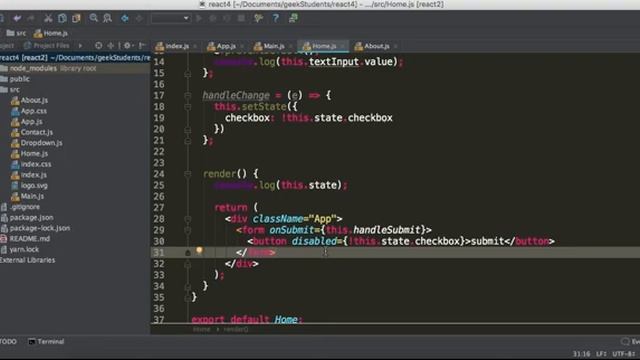Collapse the div fold marker on line 28

click(x=188, y=219)
